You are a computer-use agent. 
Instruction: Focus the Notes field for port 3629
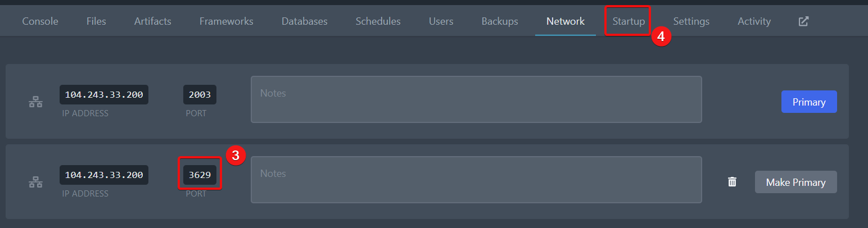point(476,180)
